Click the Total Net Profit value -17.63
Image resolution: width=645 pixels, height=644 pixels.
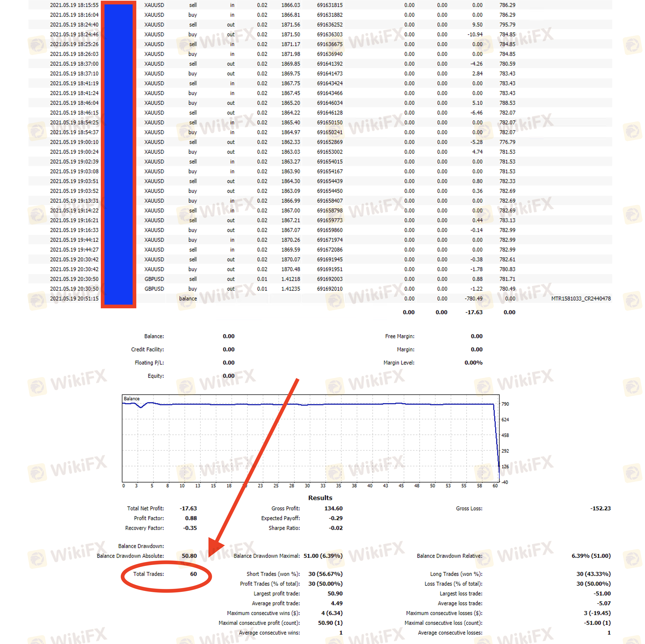pos(188,508)
